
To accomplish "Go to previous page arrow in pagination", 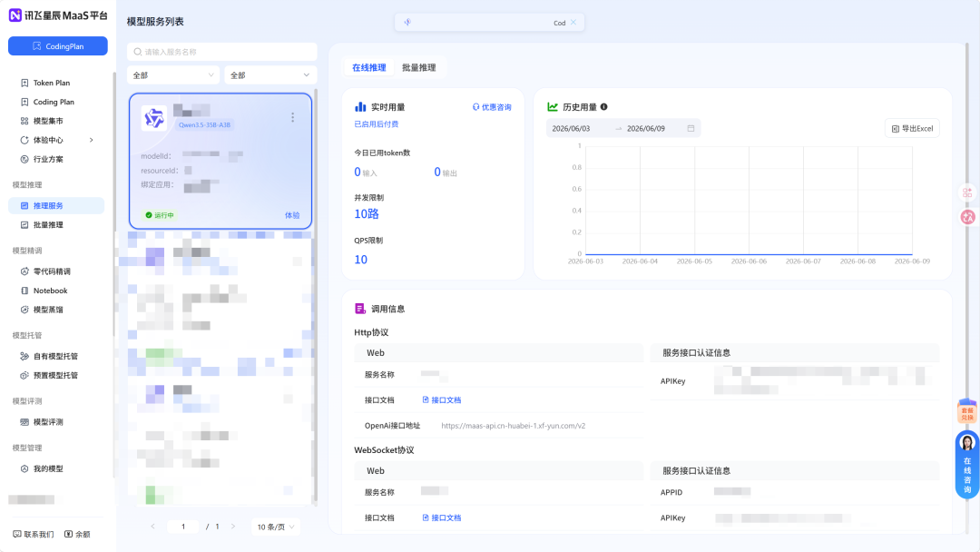I will pyautogui.click(x=152, y=527).
